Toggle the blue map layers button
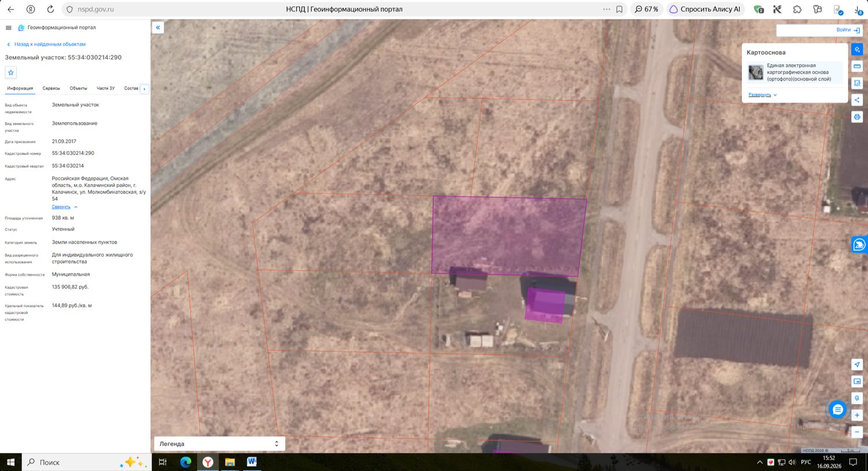This screenshot has width=868, height=471. 857,50
